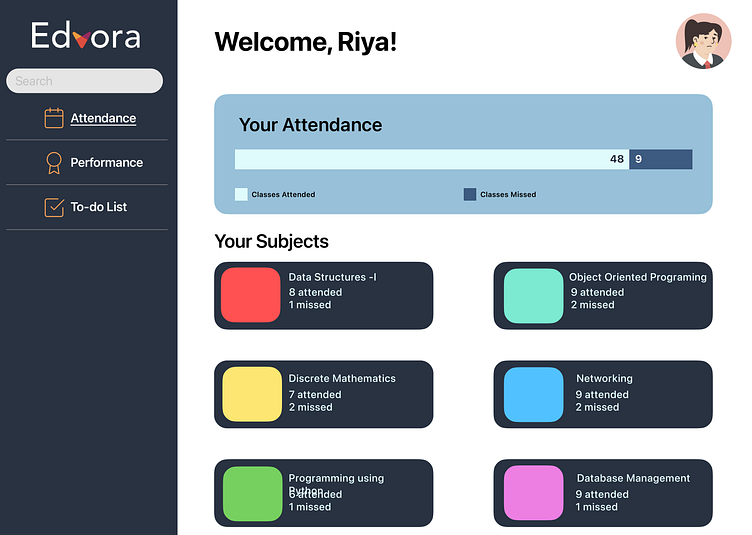Click the Attendance calendar icon
Image resolution: width=752 pixels, height=535 pixels.
[x=54, y=118]
